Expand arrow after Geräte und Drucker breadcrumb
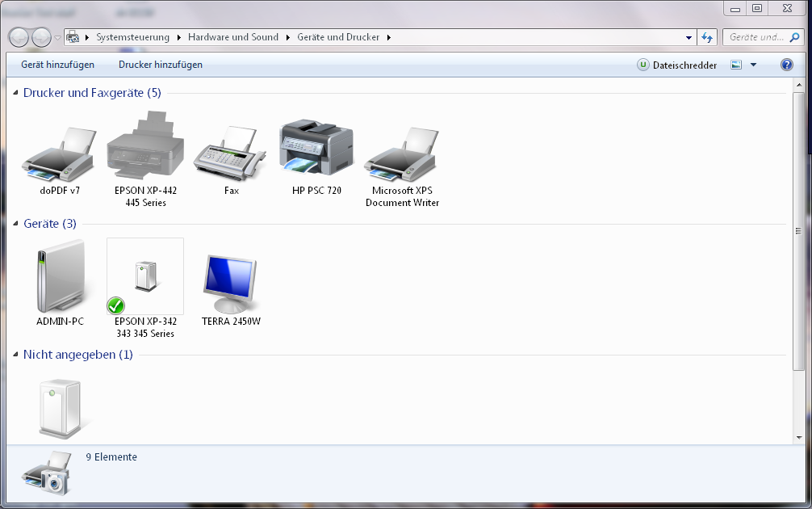Image resolution: width=812 pixels, height=509 pixels. click(x=389, y=37)
